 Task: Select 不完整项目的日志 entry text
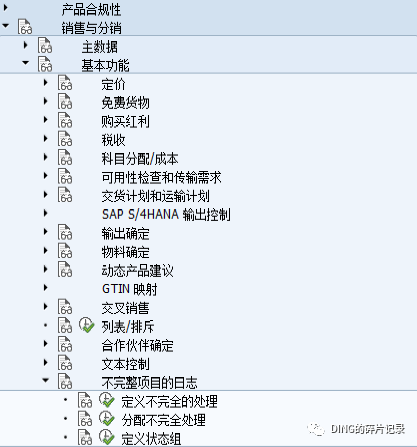(x=149, y=383)
